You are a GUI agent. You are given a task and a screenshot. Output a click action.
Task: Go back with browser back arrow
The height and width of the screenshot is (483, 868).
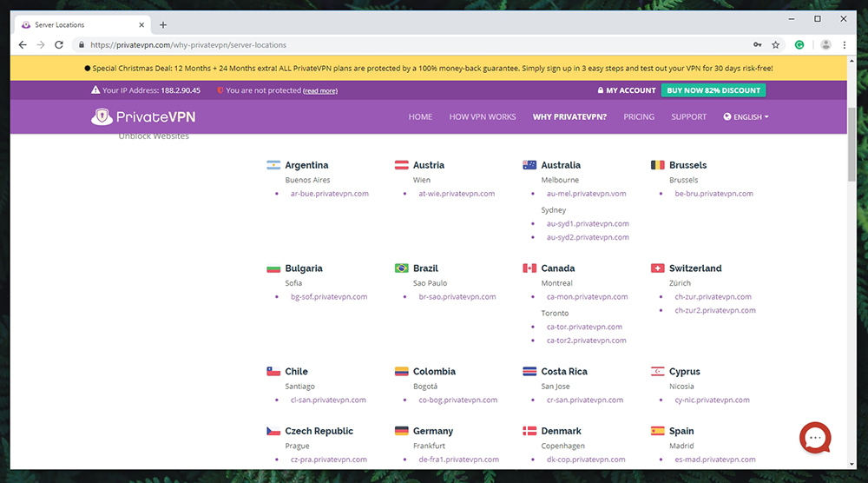tap(23, 45)
